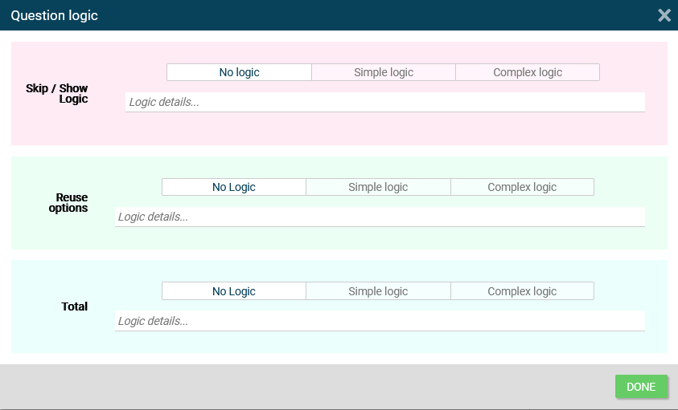Click empty area of the gray footer bar
The image size is (678, 410).
(300, 387)
